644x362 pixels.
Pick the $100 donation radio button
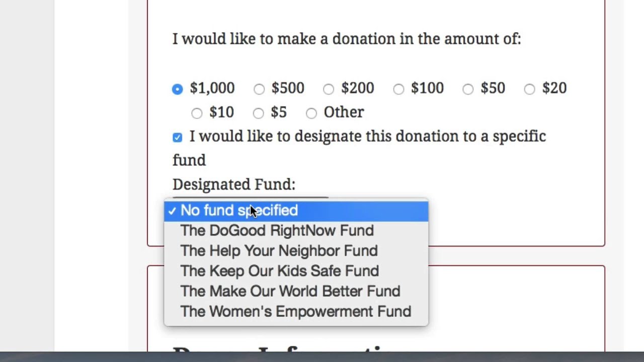pyautogui.click(x=398, y=89)
